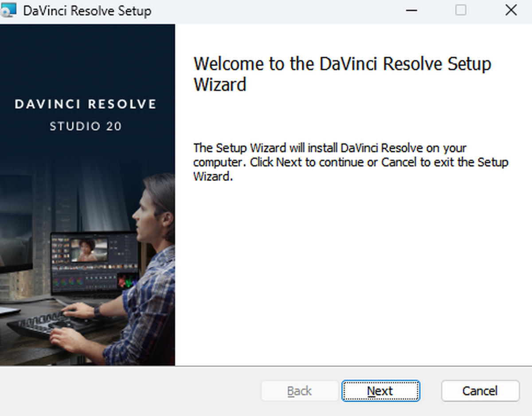Click the Next button to continue
This screenshot has height=416, width=532.
pos(380,391)
